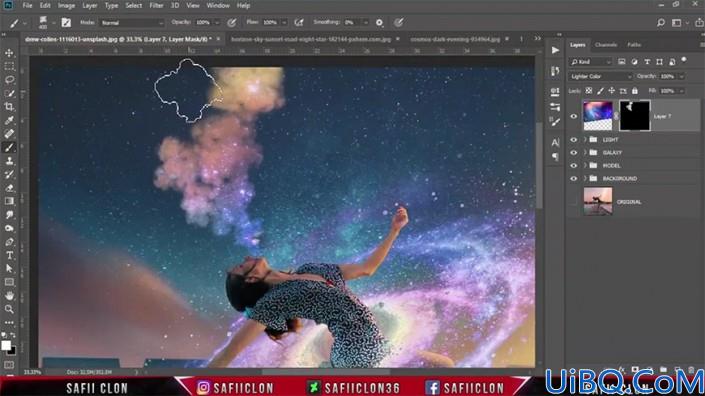
Task: Expand the LIGHT group
Action: point(585,140)
